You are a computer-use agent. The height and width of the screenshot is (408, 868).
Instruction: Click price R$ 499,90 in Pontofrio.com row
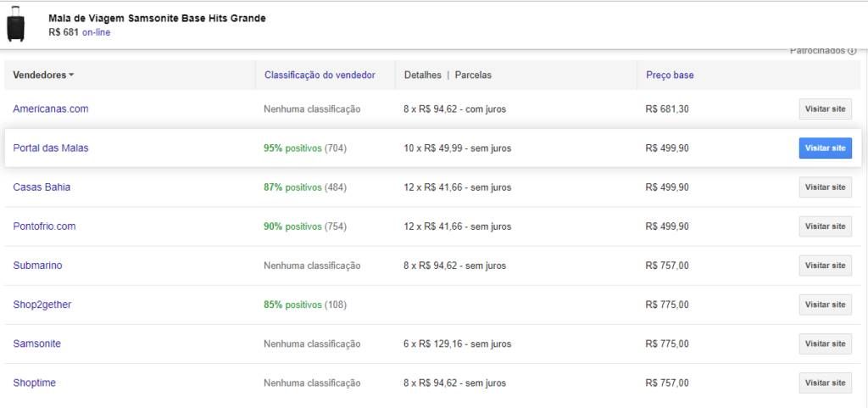click(667, 226)
